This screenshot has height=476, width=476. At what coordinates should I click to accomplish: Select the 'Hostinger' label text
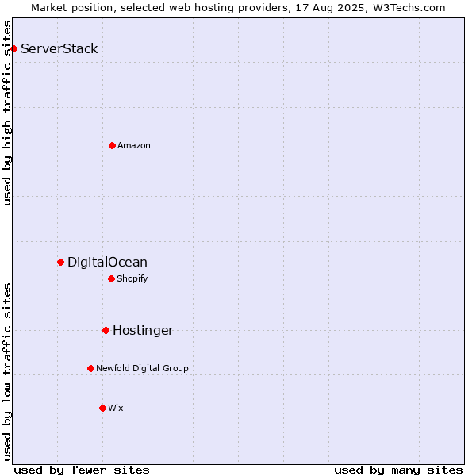pyautogui.click(x=143, y=331)
